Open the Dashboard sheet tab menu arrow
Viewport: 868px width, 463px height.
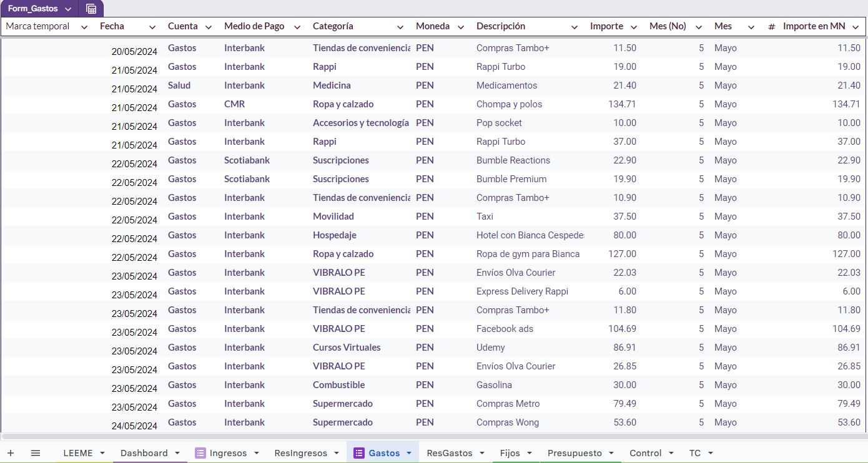[x=177, y=453]
